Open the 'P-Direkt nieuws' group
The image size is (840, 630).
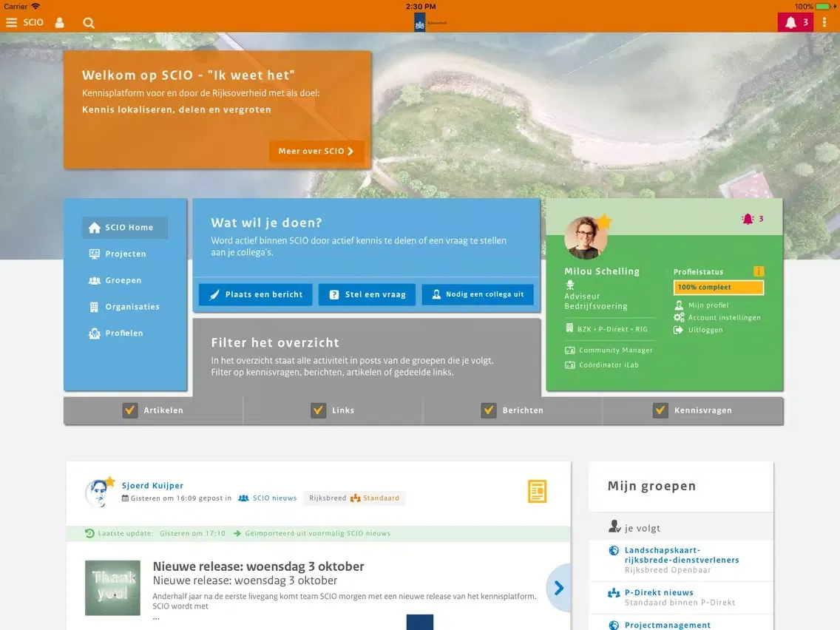coord(659,592)
